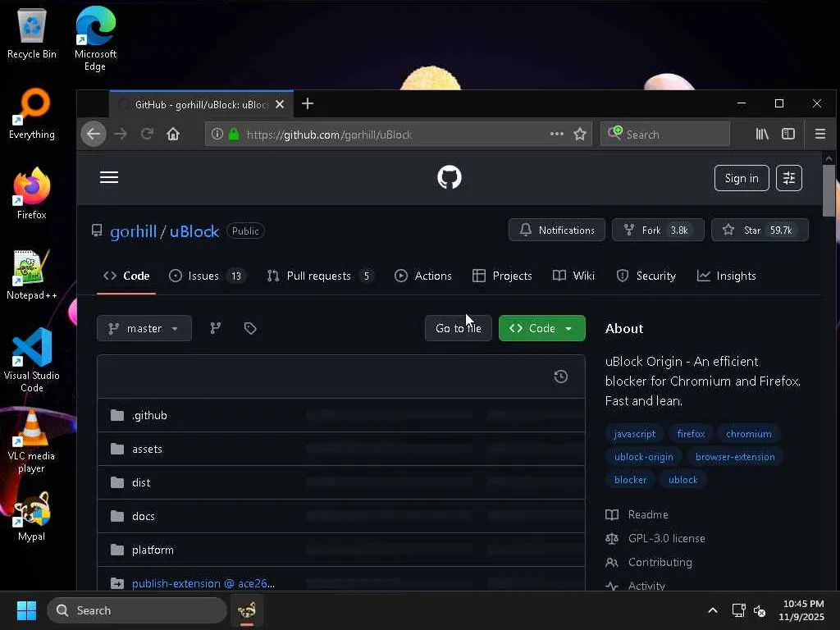The image size is (840, 630).
Task: Select the chromium topic tag
Action: 748,434
